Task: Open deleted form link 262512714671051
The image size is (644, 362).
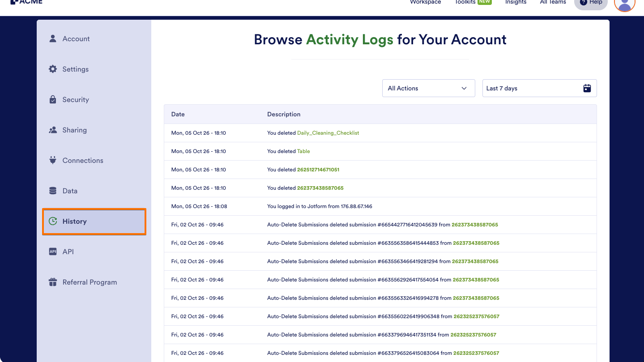Action: coord(318,170)
